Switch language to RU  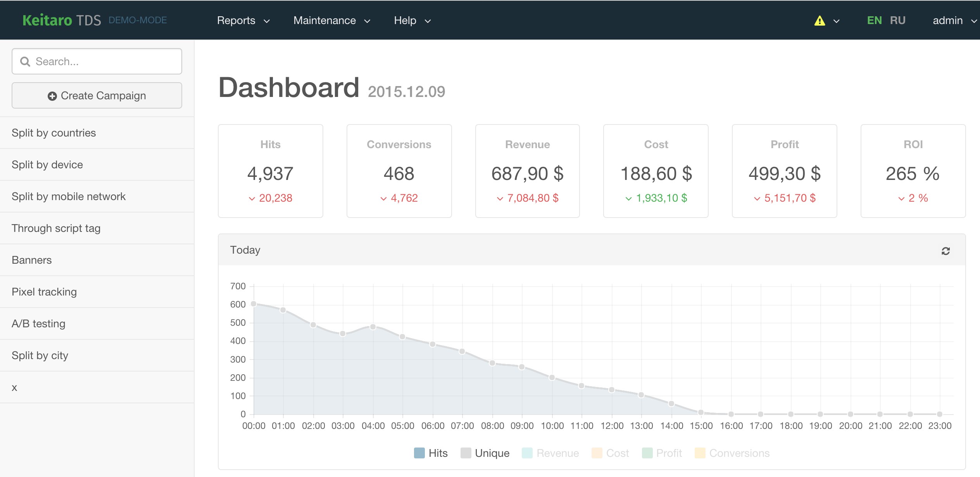tap(897, 21)
